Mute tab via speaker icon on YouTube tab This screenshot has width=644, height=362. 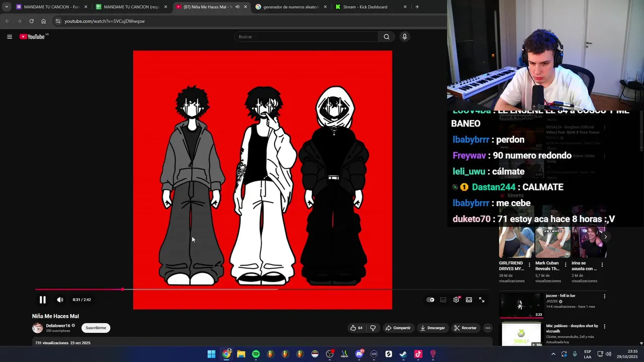(237, 7)
